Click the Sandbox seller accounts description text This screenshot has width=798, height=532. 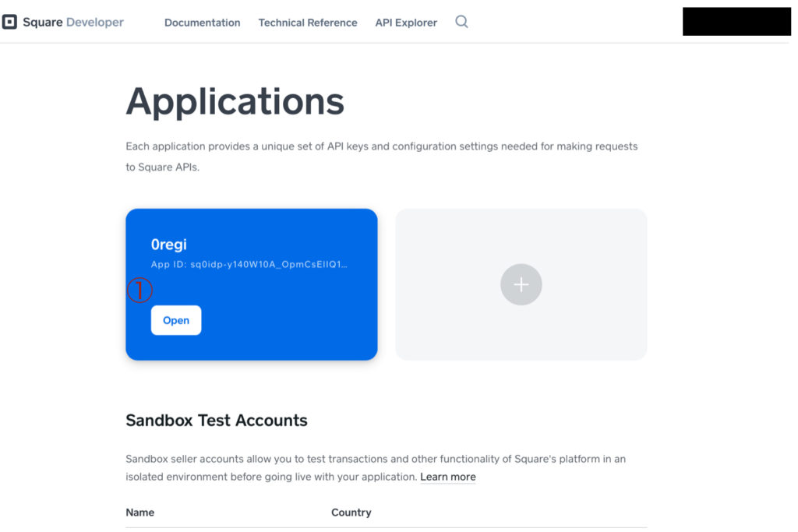click(x=374, y=460)
